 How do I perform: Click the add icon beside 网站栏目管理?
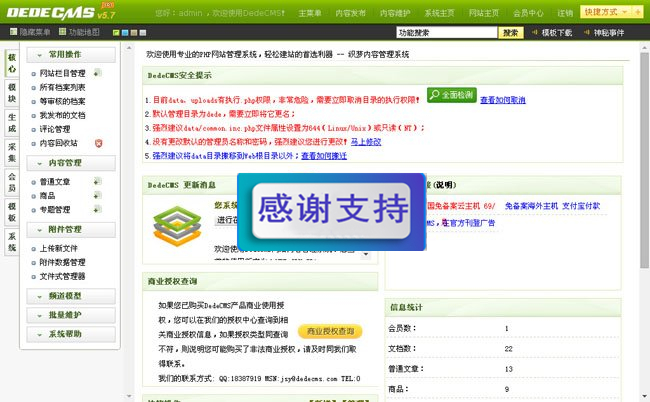pos(97,73)
